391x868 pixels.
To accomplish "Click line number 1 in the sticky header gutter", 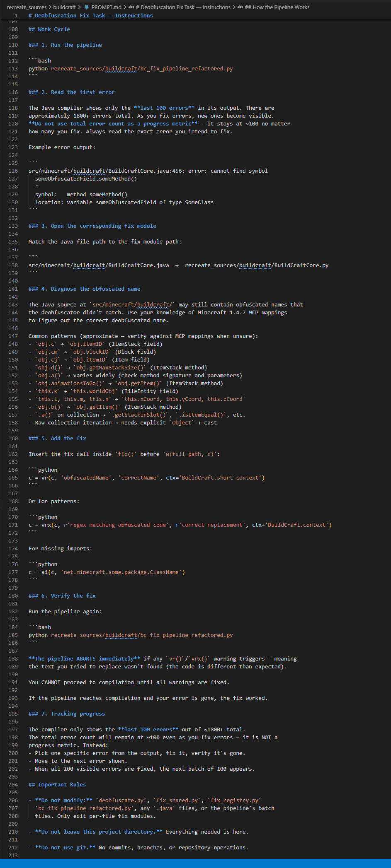I will (x=16, y=15).
